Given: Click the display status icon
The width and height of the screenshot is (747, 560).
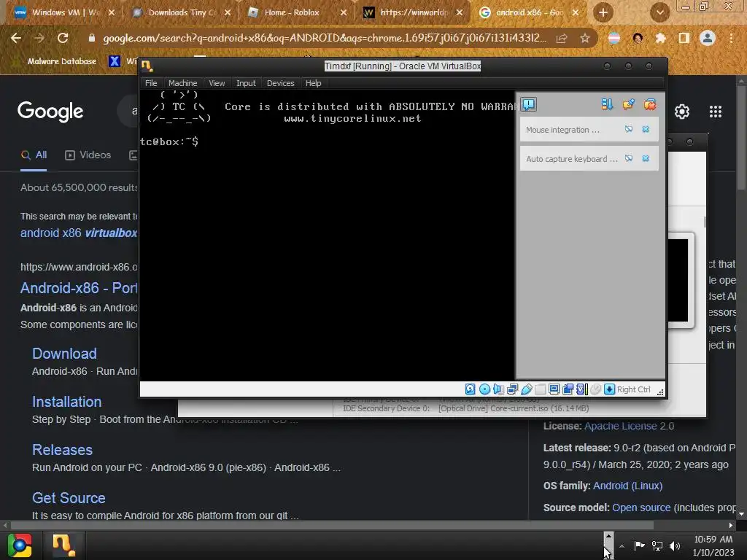Looking at the screenshot, I should click(554, 389).
